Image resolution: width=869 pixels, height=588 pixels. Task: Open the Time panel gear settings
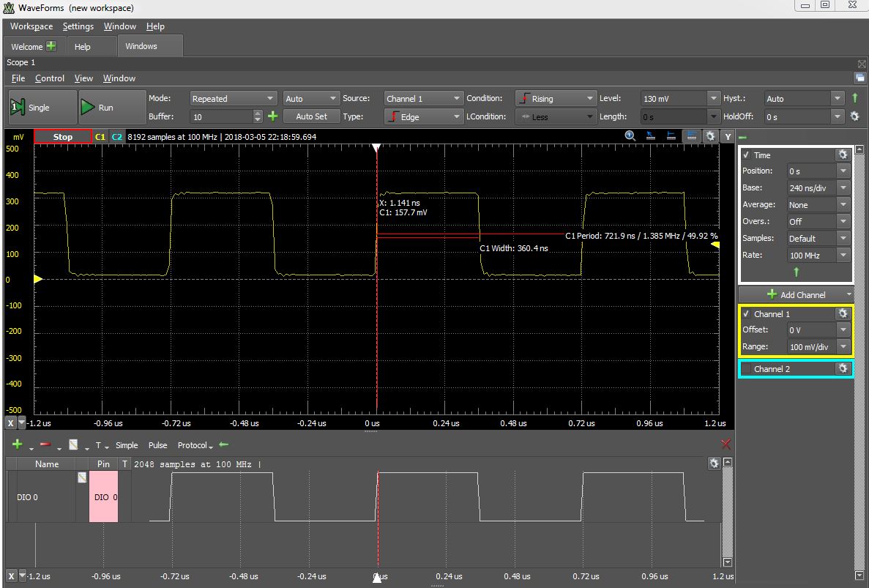843,155
